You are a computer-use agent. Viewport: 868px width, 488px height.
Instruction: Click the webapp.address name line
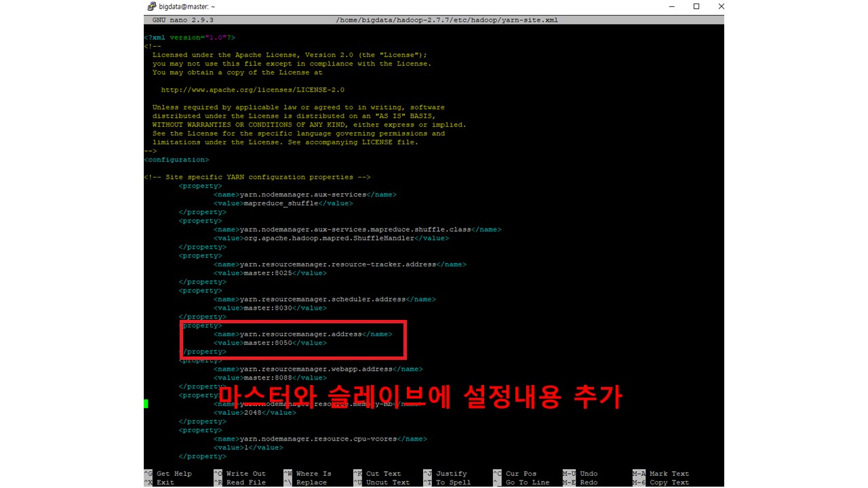coord(318,369)
